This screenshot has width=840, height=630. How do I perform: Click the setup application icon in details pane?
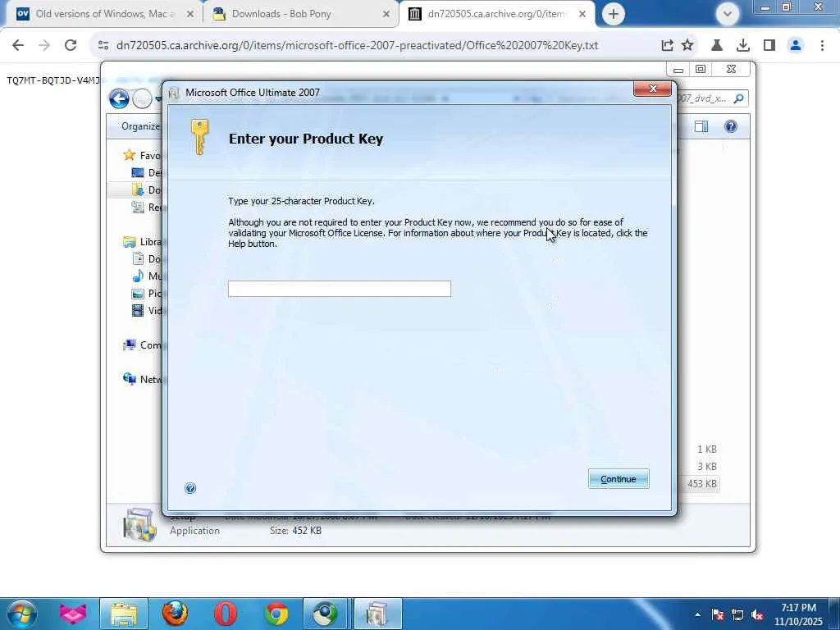139,526
